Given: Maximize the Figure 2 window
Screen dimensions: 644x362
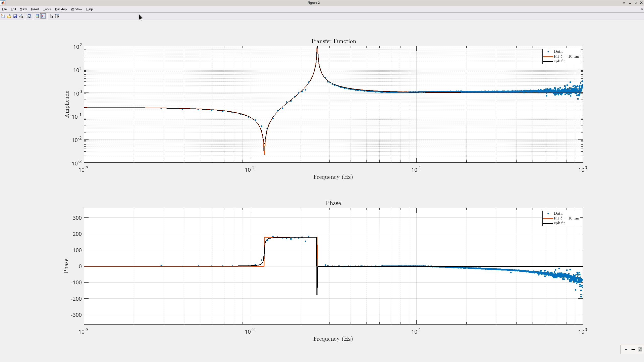Looking at the screenshot, I should pos(635,3).
